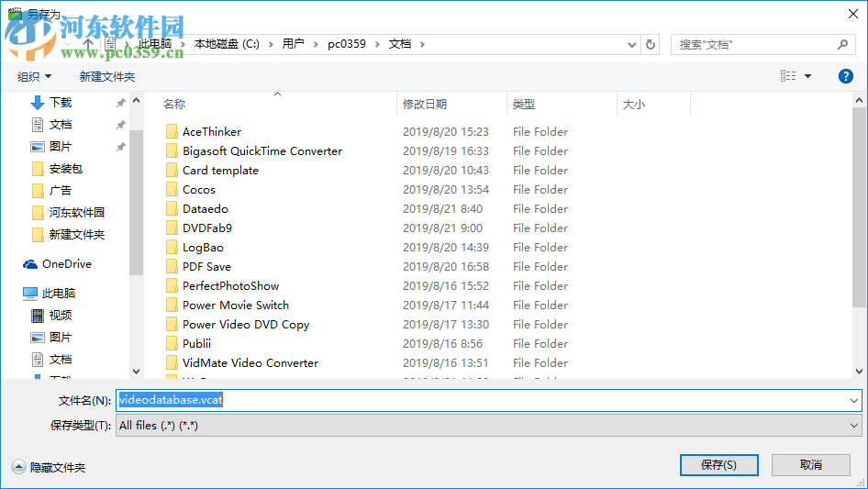Click the 新建文件夹 button
This screenshot has height=489, width=868.
(x=106, y=76)
